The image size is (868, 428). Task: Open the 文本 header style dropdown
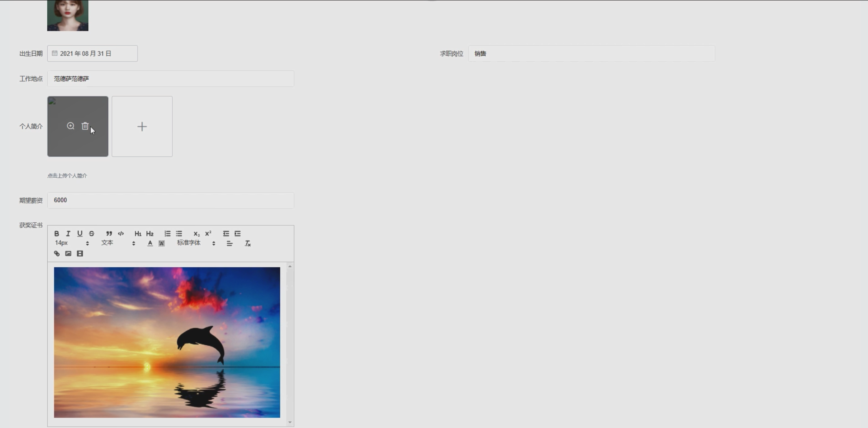118,243
